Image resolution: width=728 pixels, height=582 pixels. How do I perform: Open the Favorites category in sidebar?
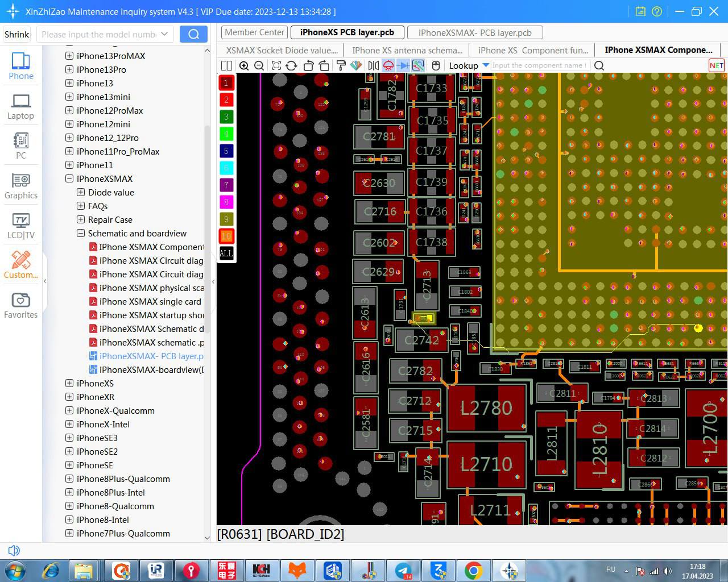click(x=21, y=305)
